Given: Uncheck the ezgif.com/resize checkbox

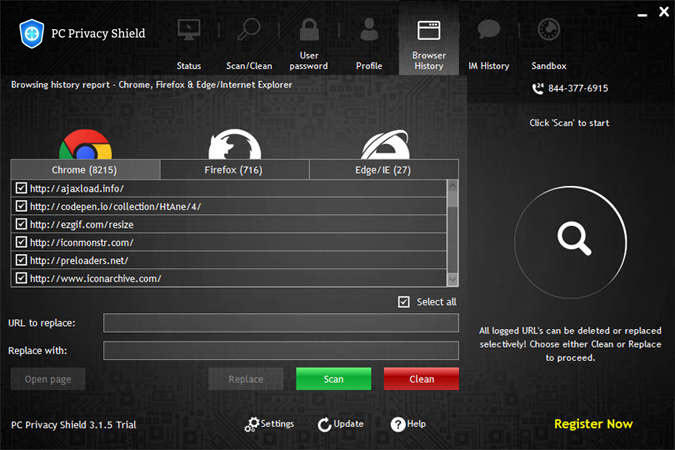Looking at the screenshot, I should [21, 224].
